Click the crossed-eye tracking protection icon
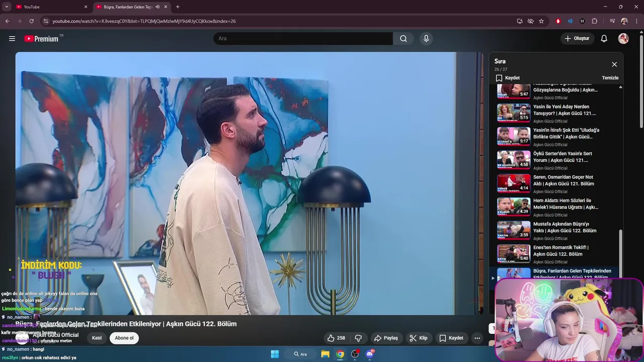This screenshot has width=644, height=362. [530, 21]
